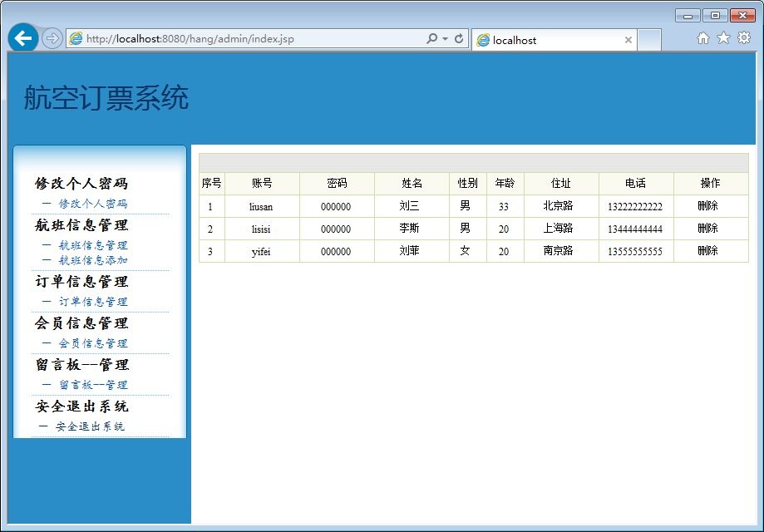
Task: Select the lisisi account cell
Action: (261, 229)
